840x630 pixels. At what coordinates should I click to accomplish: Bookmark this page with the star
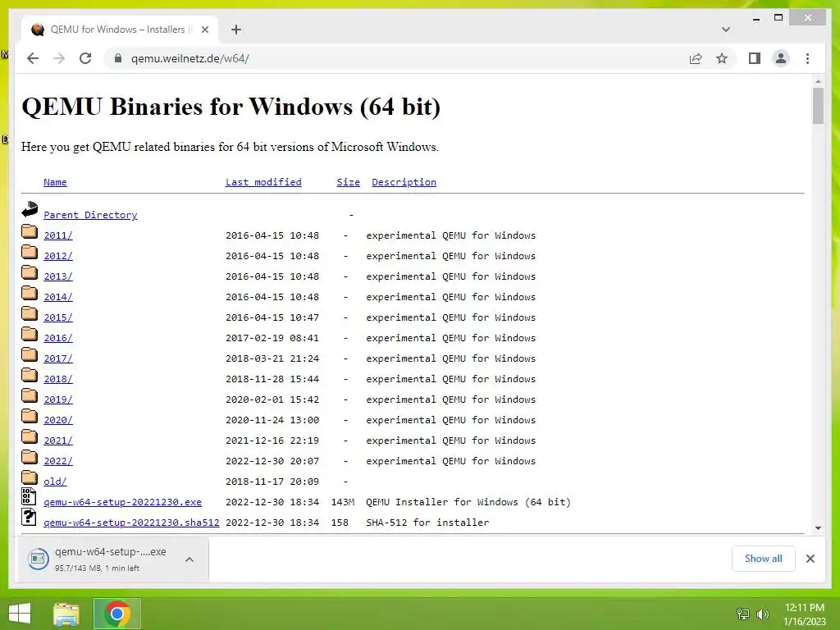click(722, 58)
